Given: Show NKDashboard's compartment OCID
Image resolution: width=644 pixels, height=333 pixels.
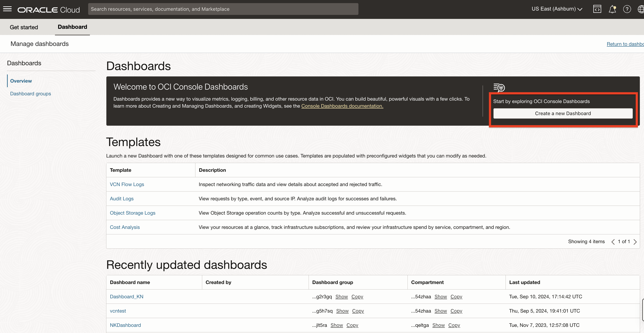Looking at the screenshot, I should (438, 325).
